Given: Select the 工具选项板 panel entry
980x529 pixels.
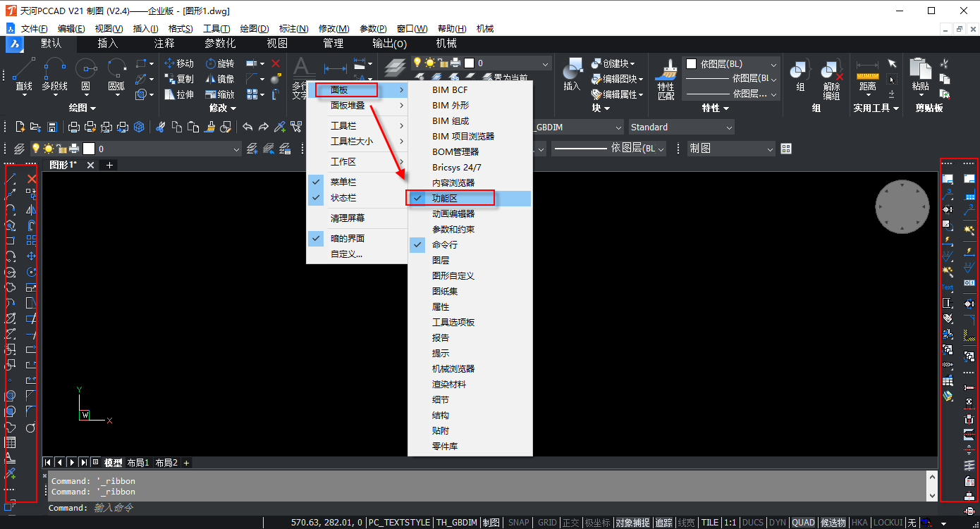Looking at the screenshot, I should click(469, 323).
